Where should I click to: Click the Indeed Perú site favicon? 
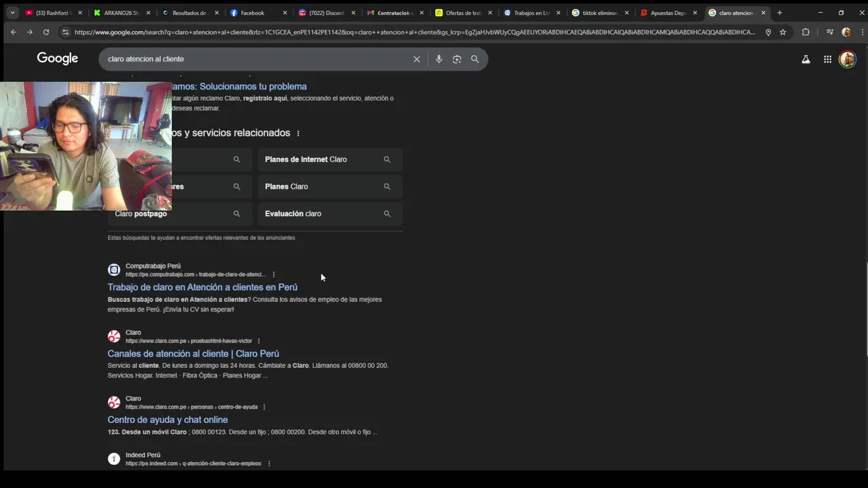coord(114,459)
